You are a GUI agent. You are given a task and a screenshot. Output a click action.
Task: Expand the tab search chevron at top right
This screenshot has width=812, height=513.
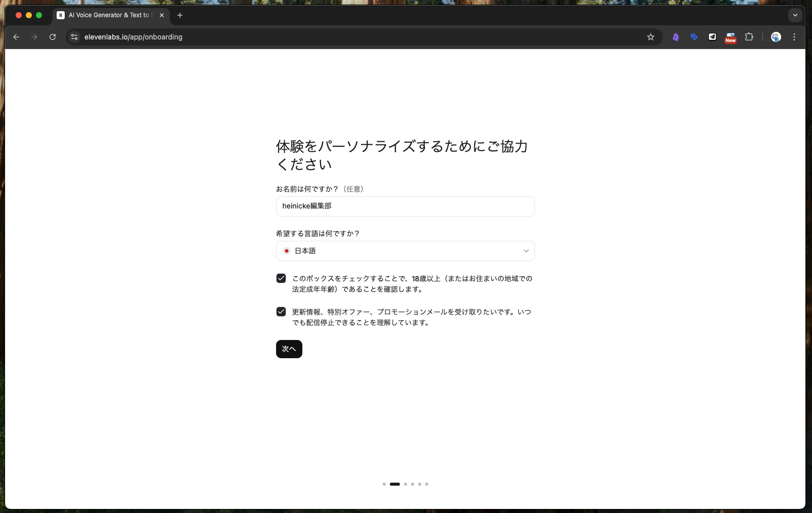pyautogui.click(x=795, y=15)
